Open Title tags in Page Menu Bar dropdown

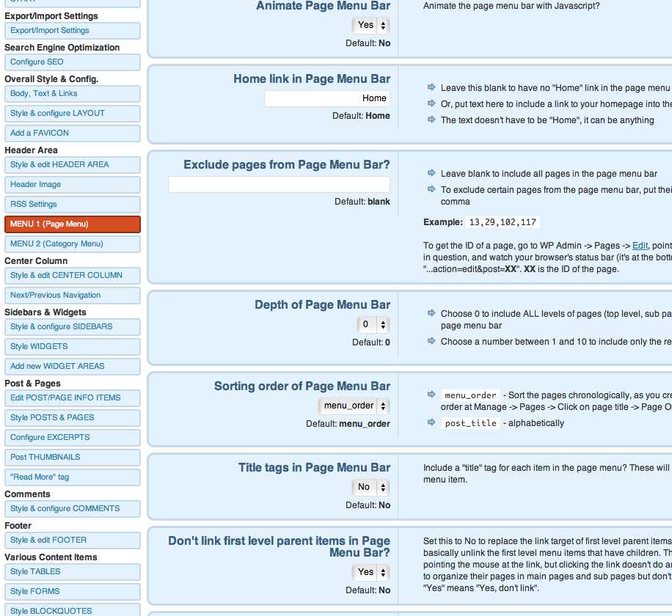(370, 487)
